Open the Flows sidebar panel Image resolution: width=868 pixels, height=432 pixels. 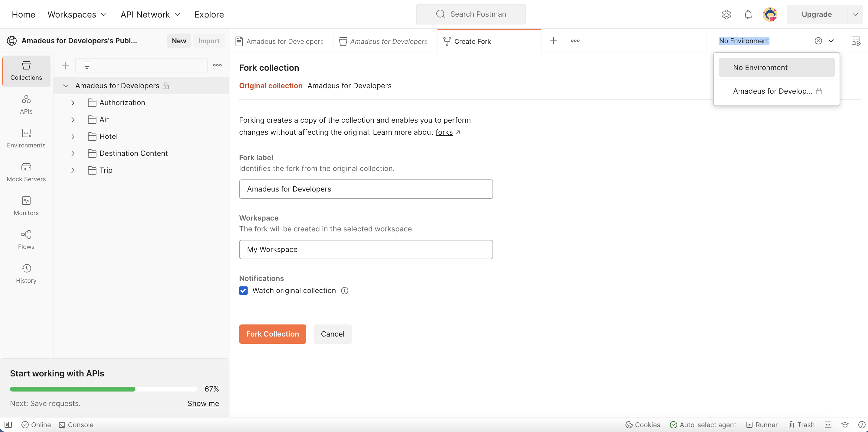click(x=26, y=240)
